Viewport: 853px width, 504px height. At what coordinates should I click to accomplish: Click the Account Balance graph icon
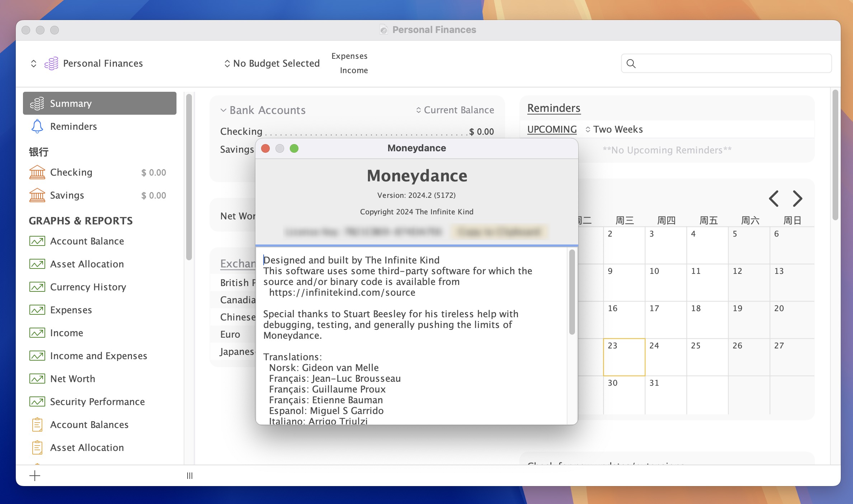point(37,241)
